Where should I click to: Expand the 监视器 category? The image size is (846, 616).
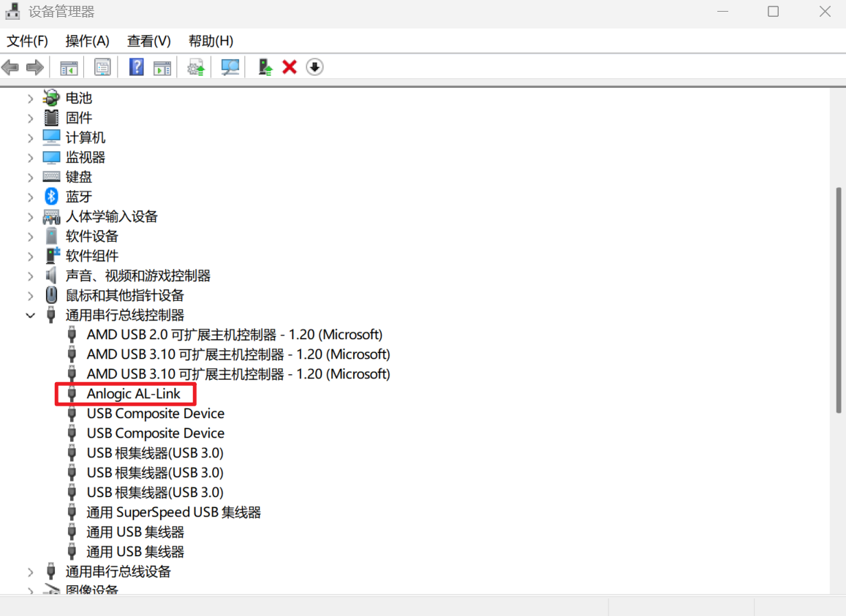(30, 158)
